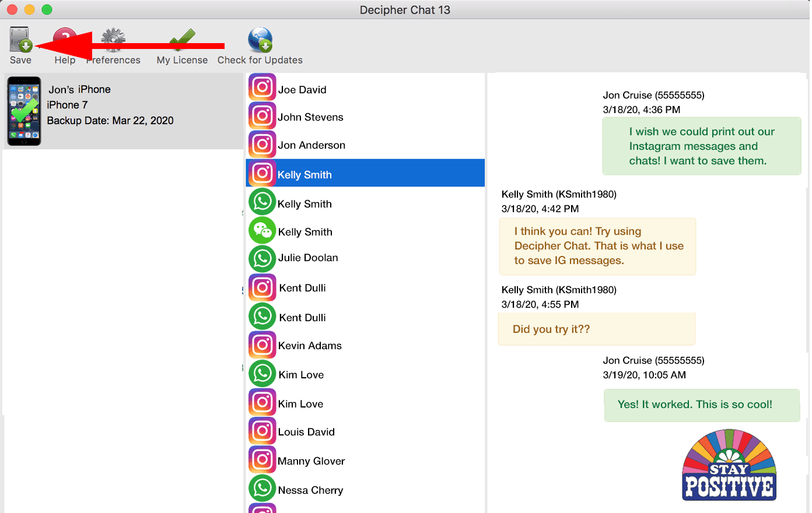Image resolution: width=812 pixels, height=513 pixels.
Task: Select Jon's iPhone 7 backup
Action: click(123, 111)
